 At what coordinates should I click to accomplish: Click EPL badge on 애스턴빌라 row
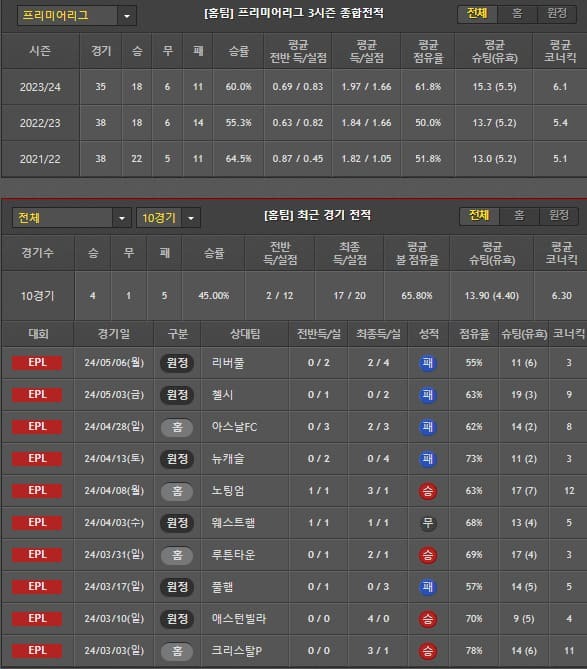37,619
